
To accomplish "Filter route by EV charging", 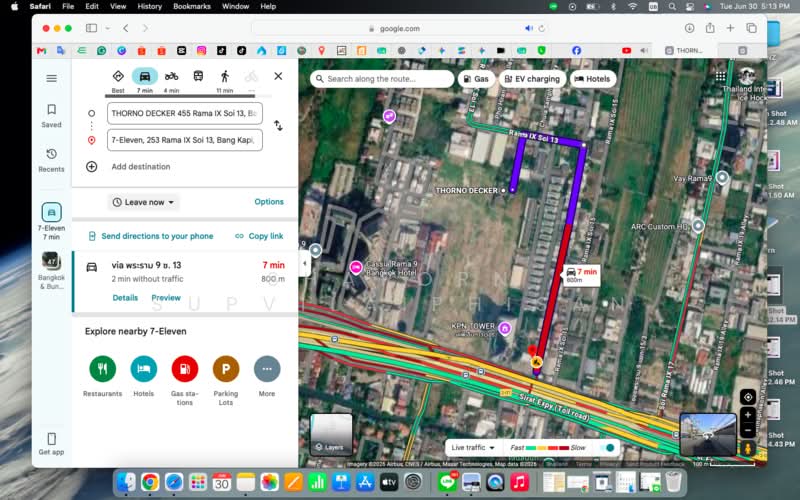I will tap(532, 79).
